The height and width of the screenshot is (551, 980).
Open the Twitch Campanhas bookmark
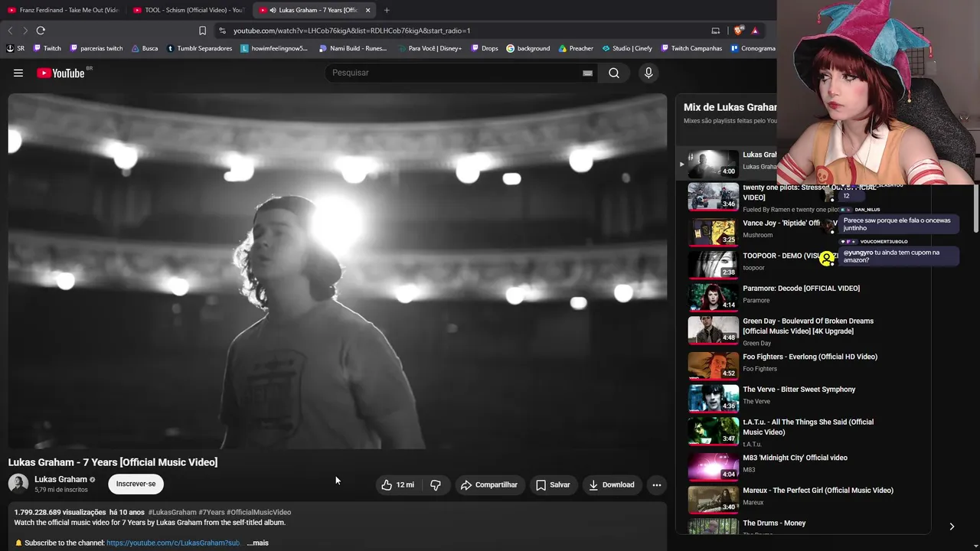click(x=691, y=48)
